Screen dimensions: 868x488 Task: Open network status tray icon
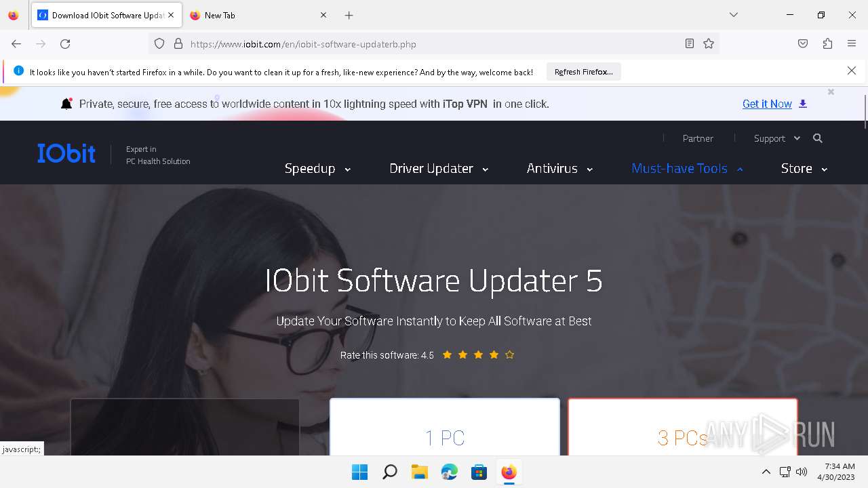point(785,472)
